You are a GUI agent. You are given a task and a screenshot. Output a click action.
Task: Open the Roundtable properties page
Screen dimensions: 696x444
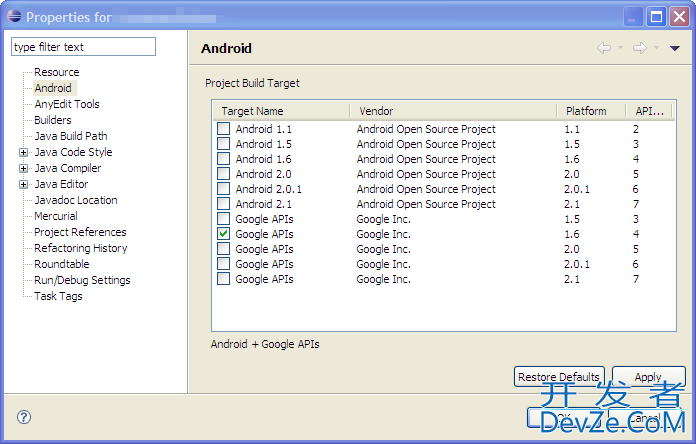coord(61,264)
